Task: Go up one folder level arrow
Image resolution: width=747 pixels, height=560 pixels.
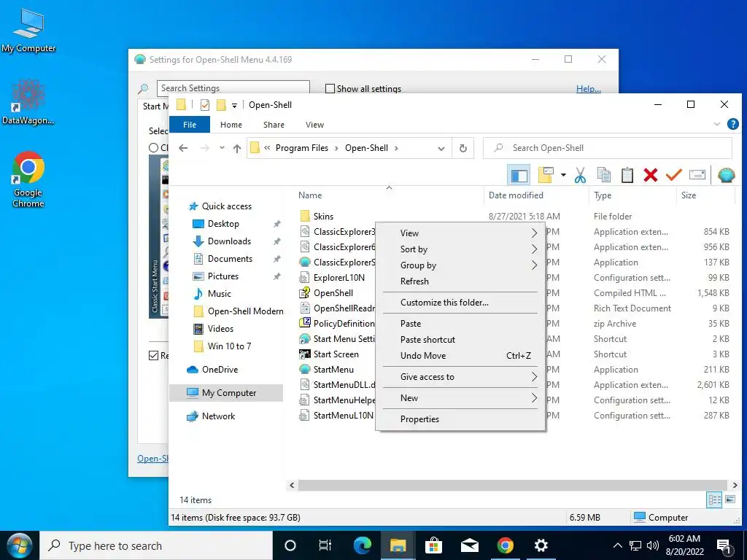Action: 237,148
